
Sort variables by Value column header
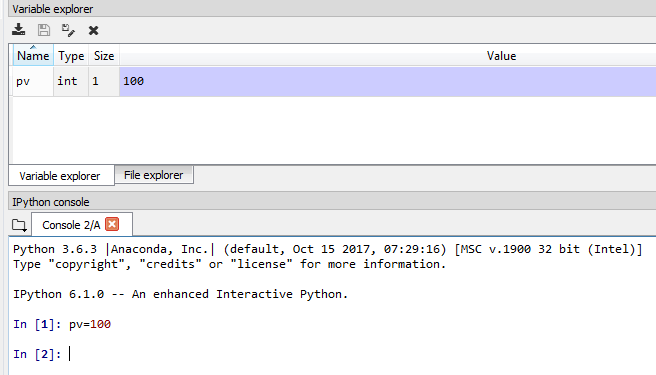501,55
